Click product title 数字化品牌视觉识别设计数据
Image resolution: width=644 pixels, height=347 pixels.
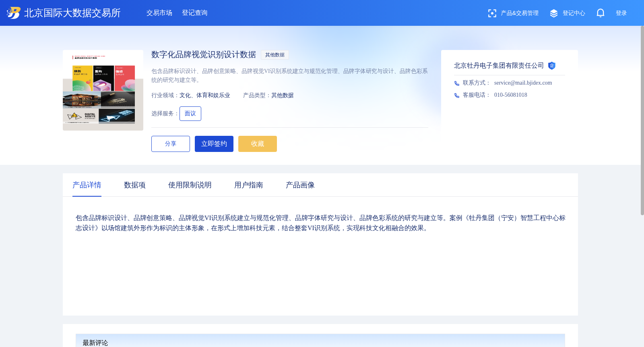point(204,55)
